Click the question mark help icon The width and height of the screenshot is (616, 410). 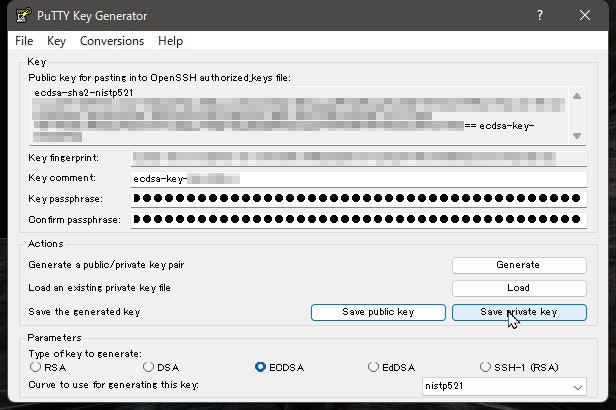coord(540,15)
